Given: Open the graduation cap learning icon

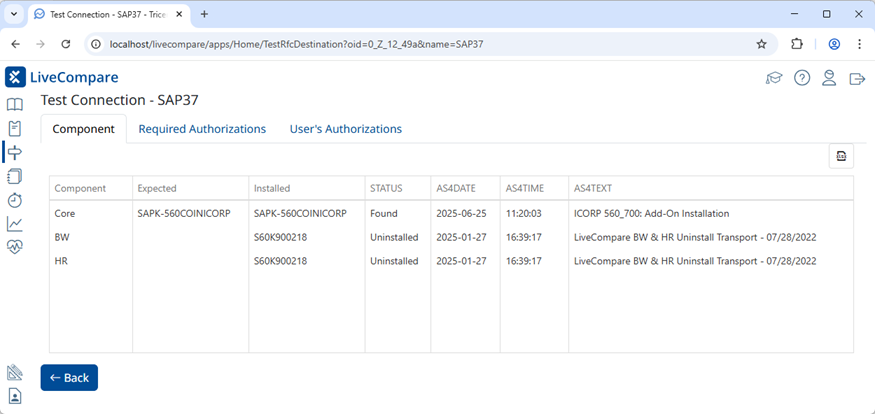Looking at the screenshot, I should click(x=774, y=78).
